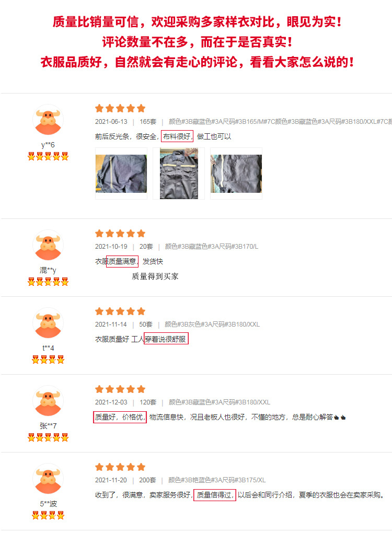
Task: Click username 混**y
Action: click(48, 270)
